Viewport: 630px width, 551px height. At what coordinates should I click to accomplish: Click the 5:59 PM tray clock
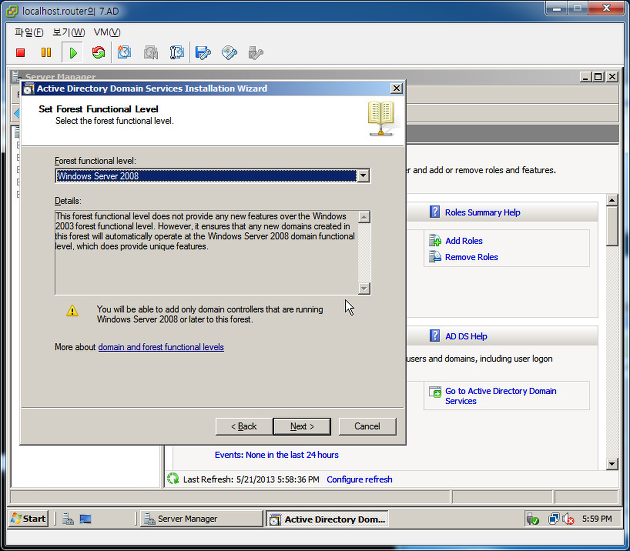pyautogui.click(x=597, y=519)
